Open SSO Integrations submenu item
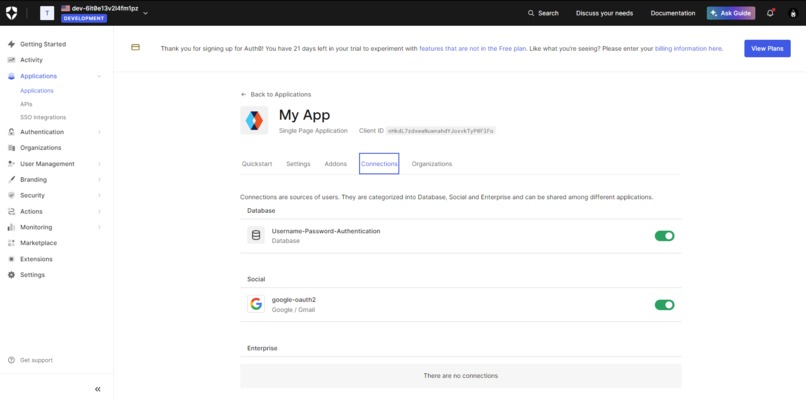The image size is (806, 401). click(43, 117)
